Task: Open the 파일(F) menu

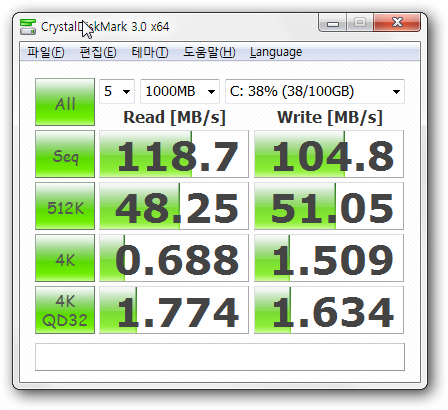Action: point(46,52)
